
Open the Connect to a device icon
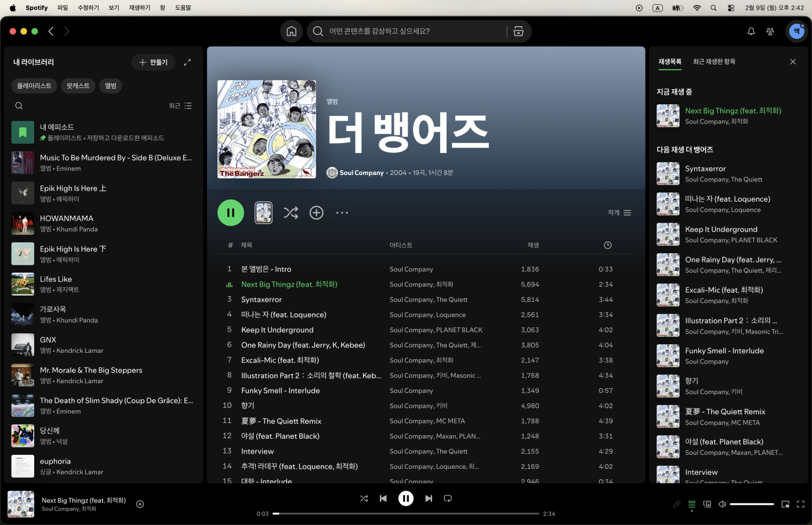[707, 504]
